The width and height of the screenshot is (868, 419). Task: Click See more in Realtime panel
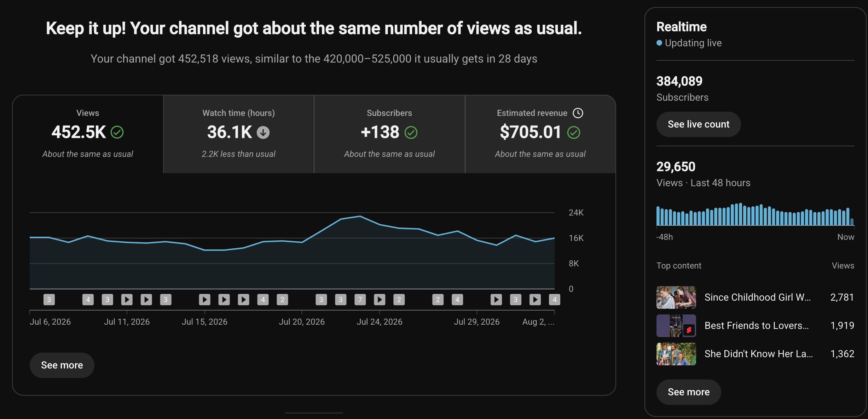pos(689,392)
